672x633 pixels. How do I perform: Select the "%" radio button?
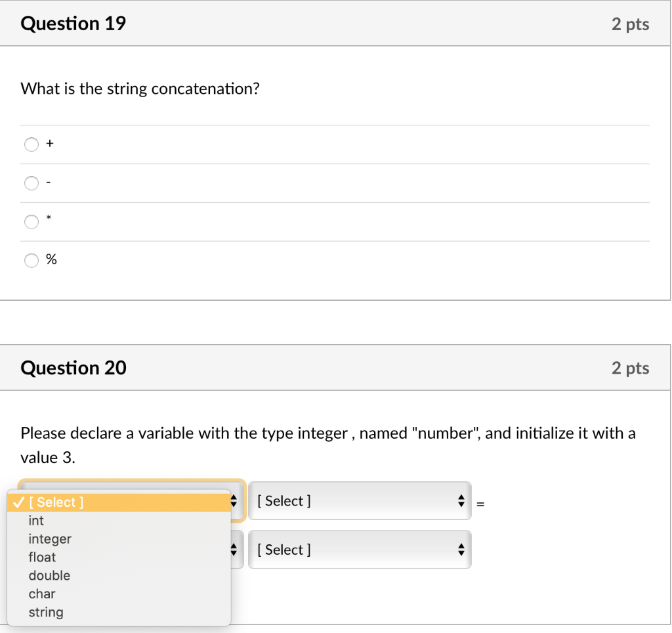[31, 260]
